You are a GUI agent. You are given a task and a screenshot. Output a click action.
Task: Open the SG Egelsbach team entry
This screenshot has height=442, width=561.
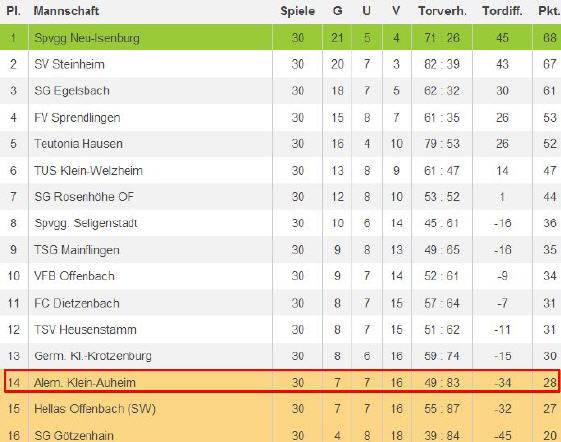(x=72, y=91)
